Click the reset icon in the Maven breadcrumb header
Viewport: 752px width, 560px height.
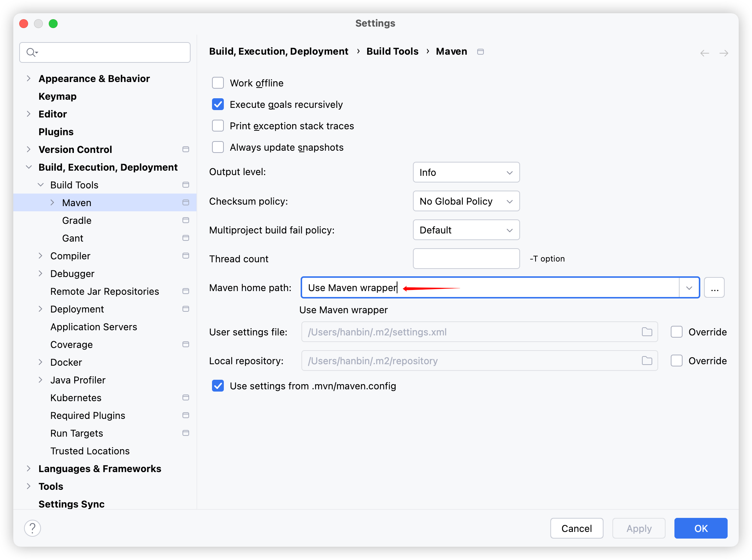click(x=480, y=51)
